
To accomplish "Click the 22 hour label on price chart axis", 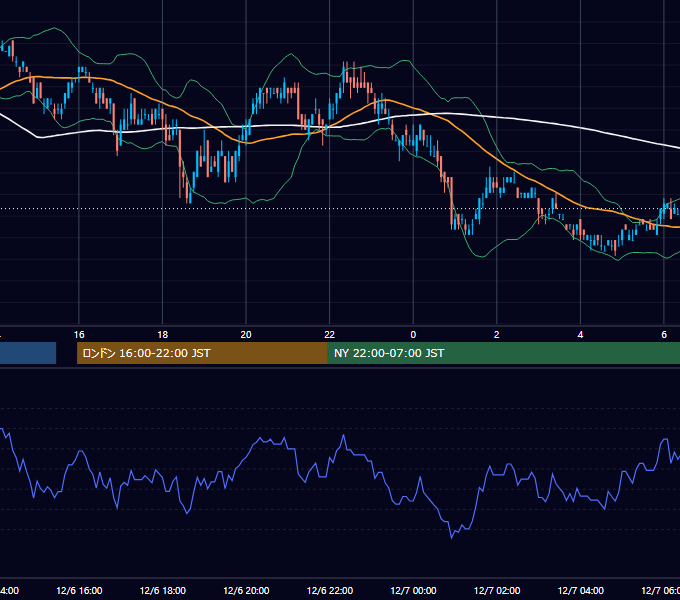I will (330, 335).
